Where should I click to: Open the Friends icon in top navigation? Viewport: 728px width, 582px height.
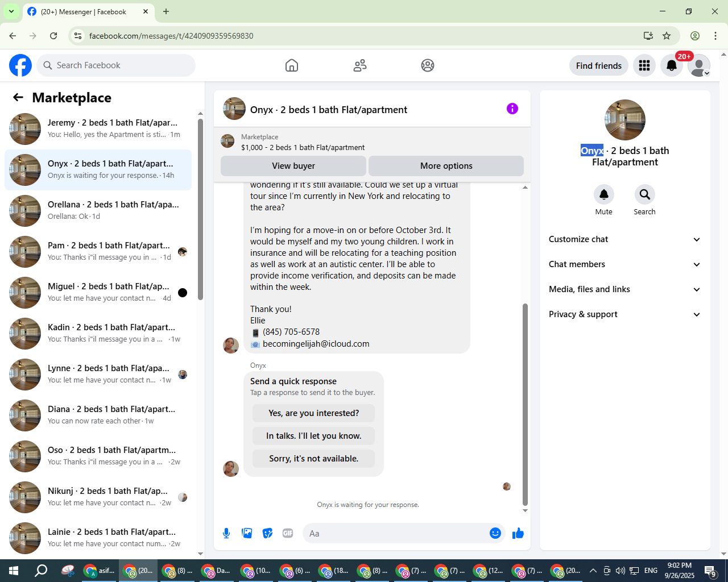(360, 65)
